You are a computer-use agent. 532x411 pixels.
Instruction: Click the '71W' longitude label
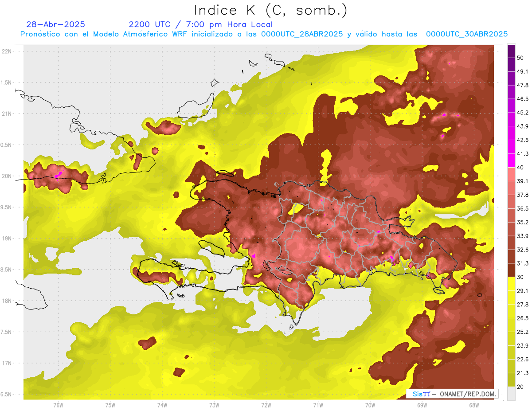[318, 405]
